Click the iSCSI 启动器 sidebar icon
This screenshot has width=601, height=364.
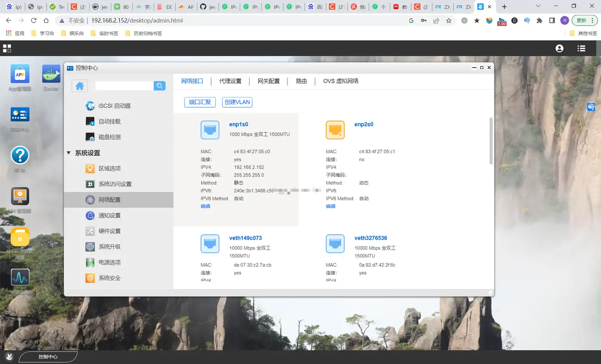[x=90, y=106]
